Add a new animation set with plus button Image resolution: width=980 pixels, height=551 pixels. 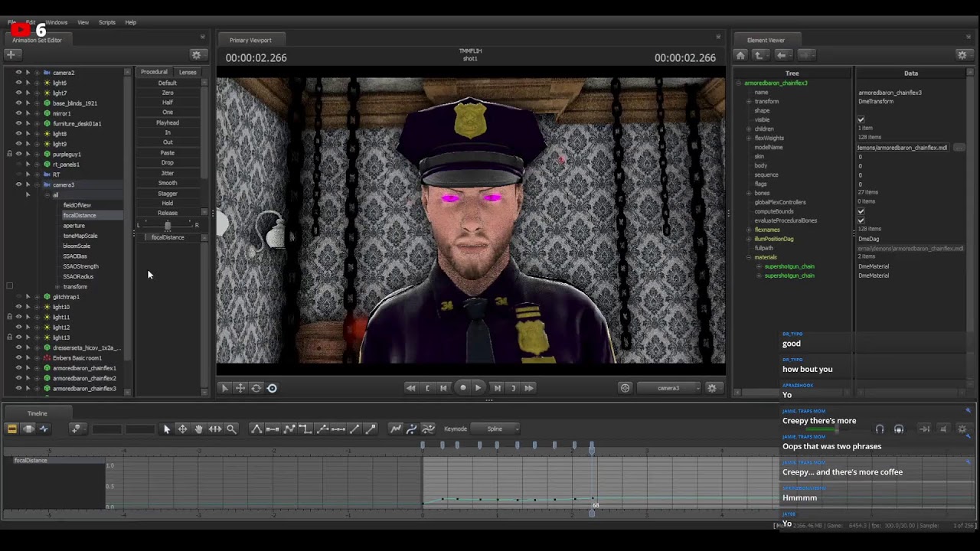[x=11, y=54]
